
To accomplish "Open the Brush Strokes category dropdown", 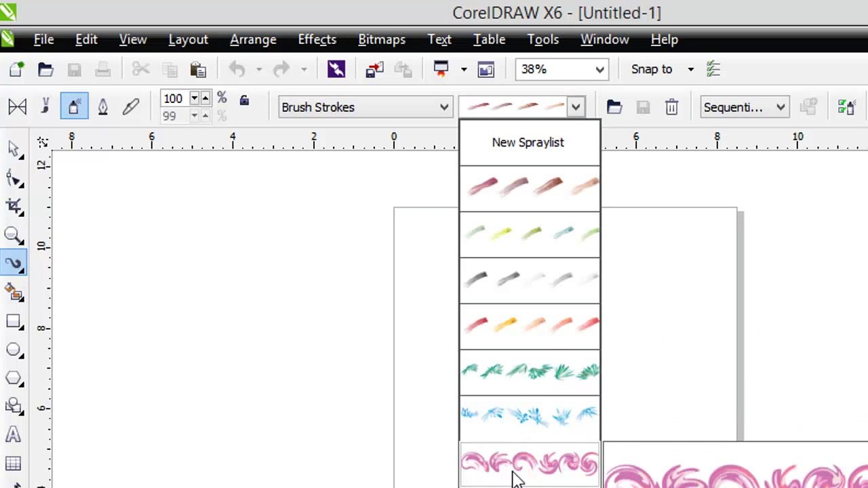I will tap(365, 107).
